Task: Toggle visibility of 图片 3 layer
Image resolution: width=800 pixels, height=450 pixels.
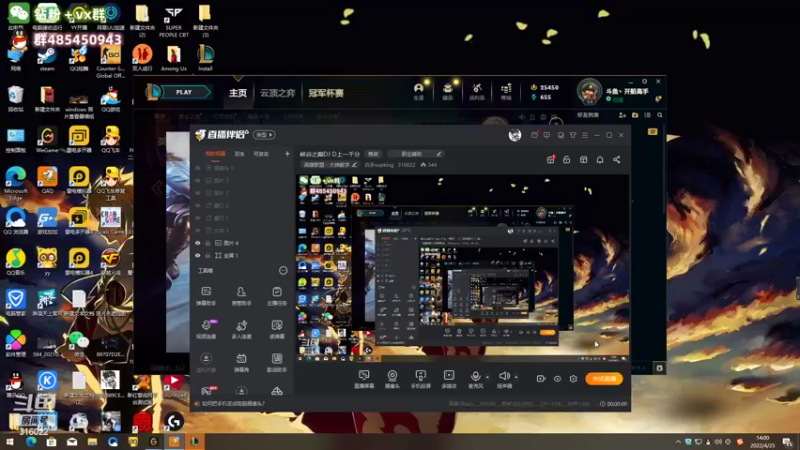Action: 198,181
